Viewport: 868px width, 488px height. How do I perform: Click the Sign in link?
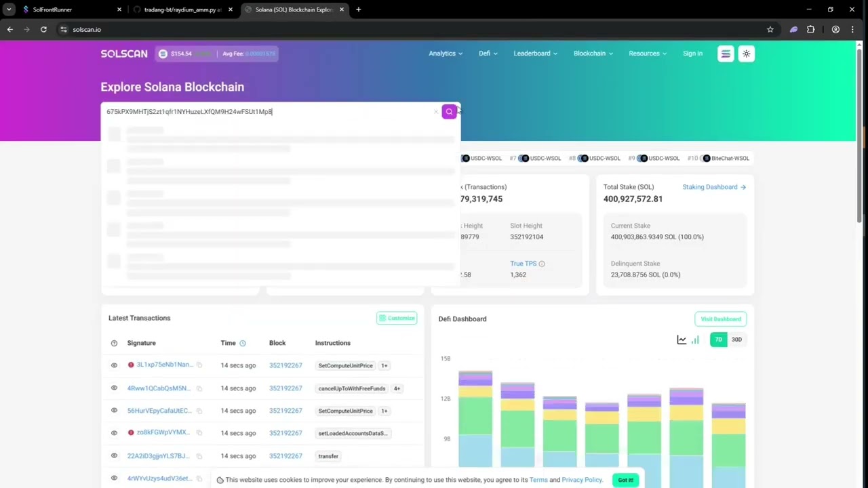tap(692, 54)
